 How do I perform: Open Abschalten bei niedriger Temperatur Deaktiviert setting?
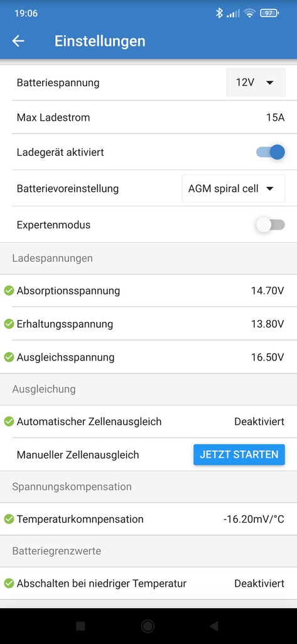click(x=259, y=583)
